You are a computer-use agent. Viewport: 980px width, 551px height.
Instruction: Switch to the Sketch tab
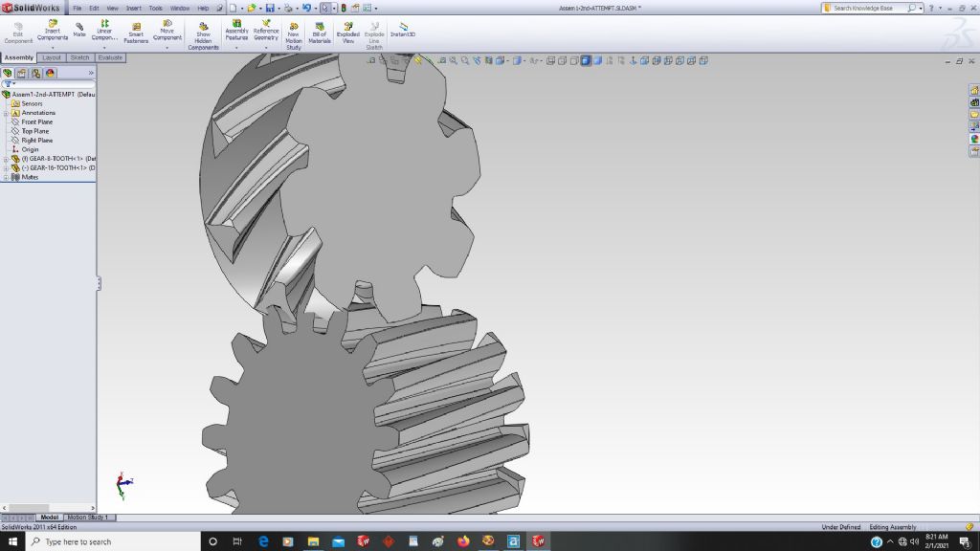click(80, 57)
